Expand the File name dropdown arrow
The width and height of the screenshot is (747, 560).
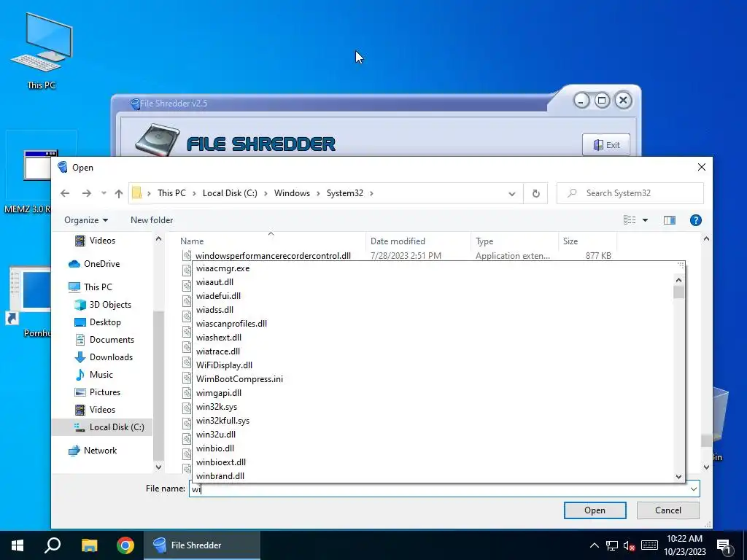pos(694,489)
